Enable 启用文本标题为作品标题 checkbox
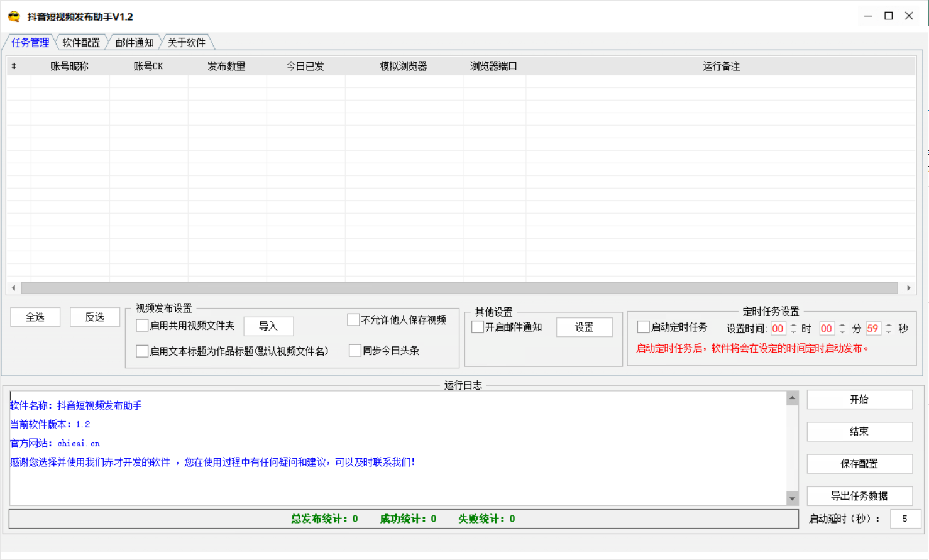This screenshot has height=560, width=929. [142, 351]
